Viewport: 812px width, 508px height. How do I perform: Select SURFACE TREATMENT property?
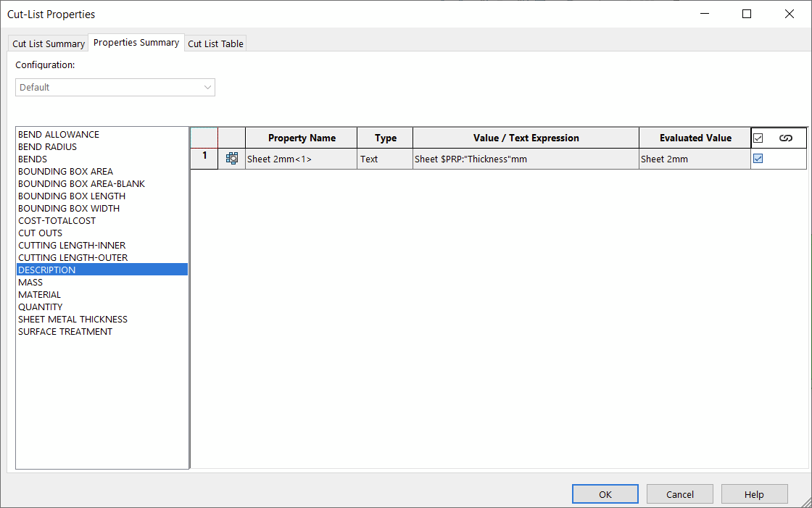tap(102, 331)
